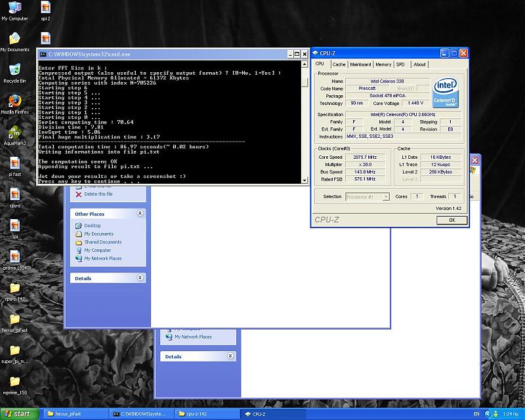Switch to hexus_pifast taskbar button

(75, 414)
